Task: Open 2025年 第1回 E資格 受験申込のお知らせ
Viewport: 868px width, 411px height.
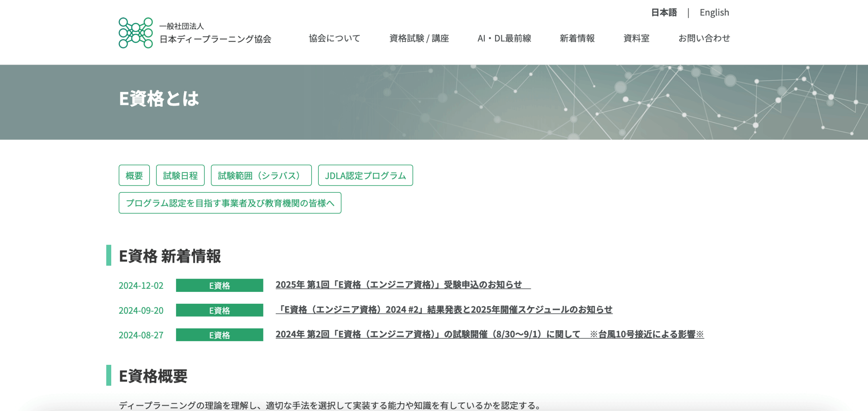Action: tap(403, 285)
